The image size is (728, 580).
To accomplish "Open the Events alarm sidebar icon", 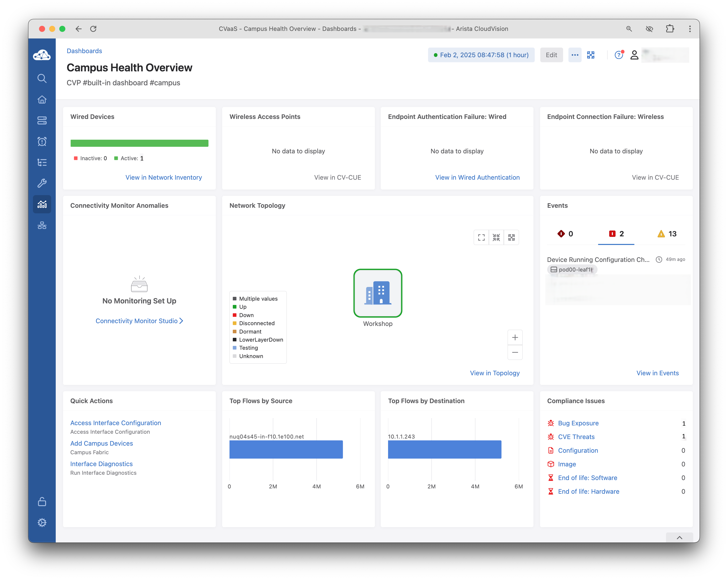I will point(42,141).
